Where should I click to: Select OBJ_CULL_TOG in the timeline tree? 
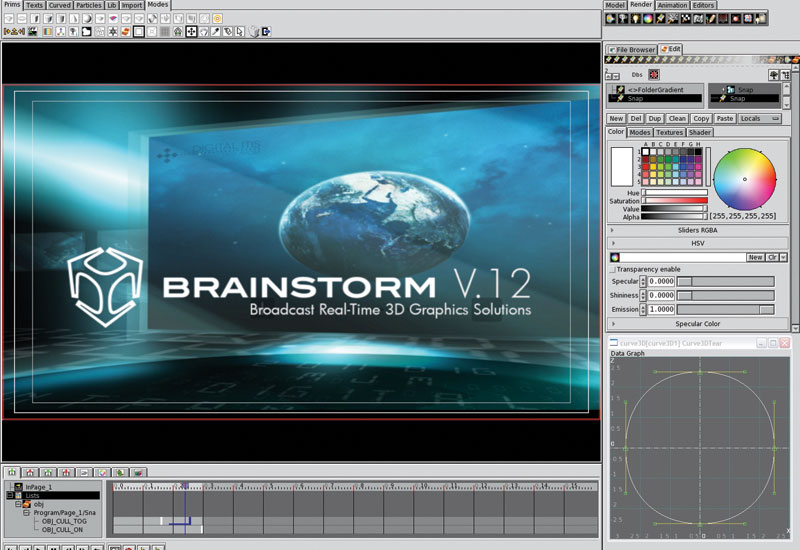[x=64, y=521]
